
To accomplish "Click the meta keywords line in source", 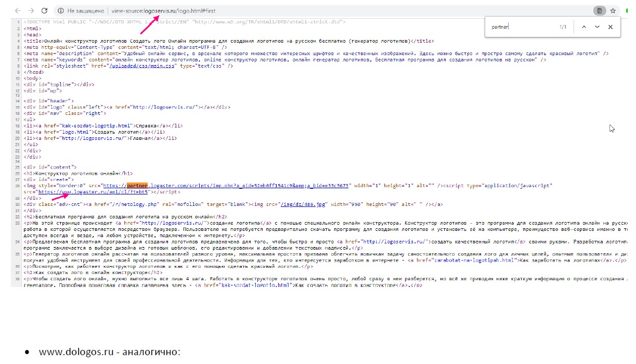I will 284,60.
